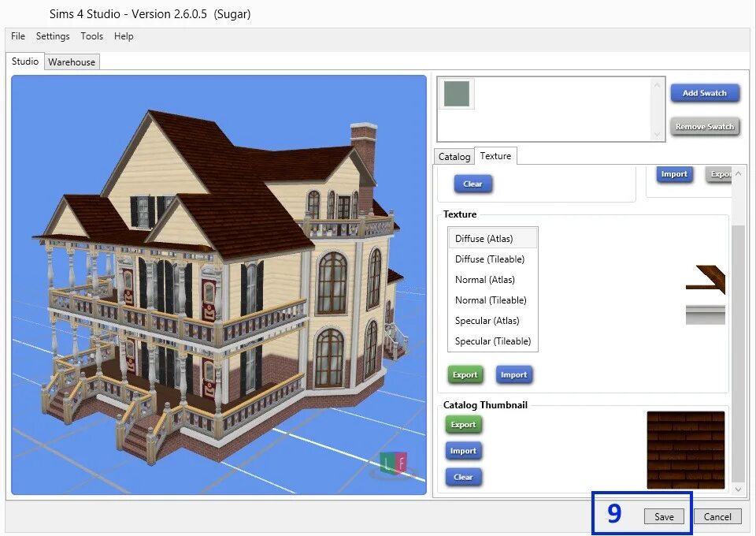Image resolution: width=756 pixels, height=536 pixels.
Task: Click the Import button at the top right of the panel
Action: [674, 174]
